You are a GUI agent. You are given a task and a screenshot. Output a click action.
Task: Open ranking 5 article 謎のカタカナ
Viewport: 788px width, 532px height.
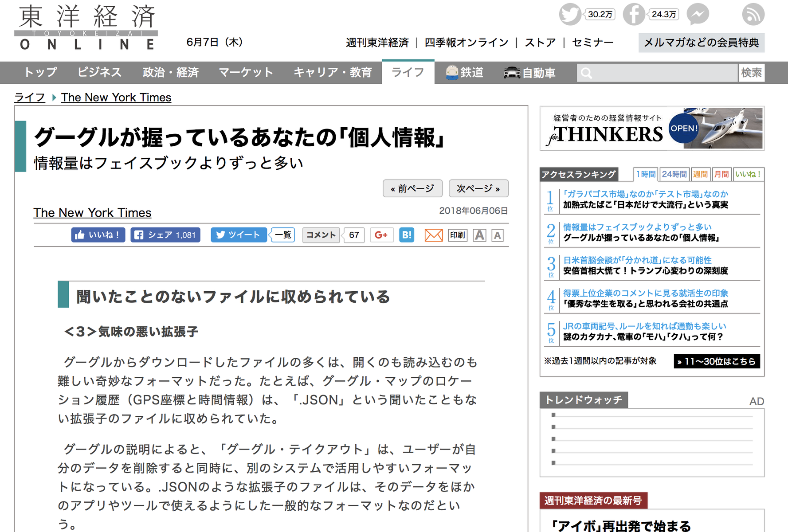pyautogui.click(x=644, y=331)
